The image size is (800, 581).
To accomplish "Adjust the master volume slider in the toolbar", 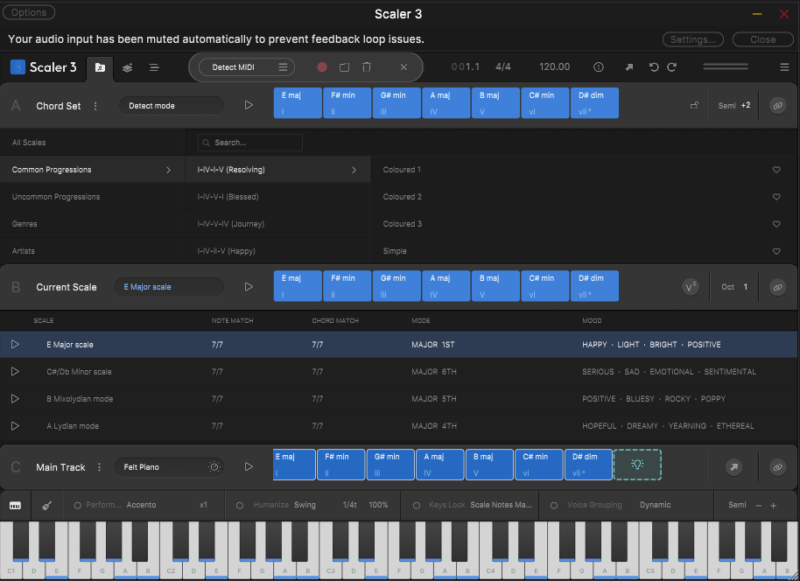I will [x=725, y=66].
